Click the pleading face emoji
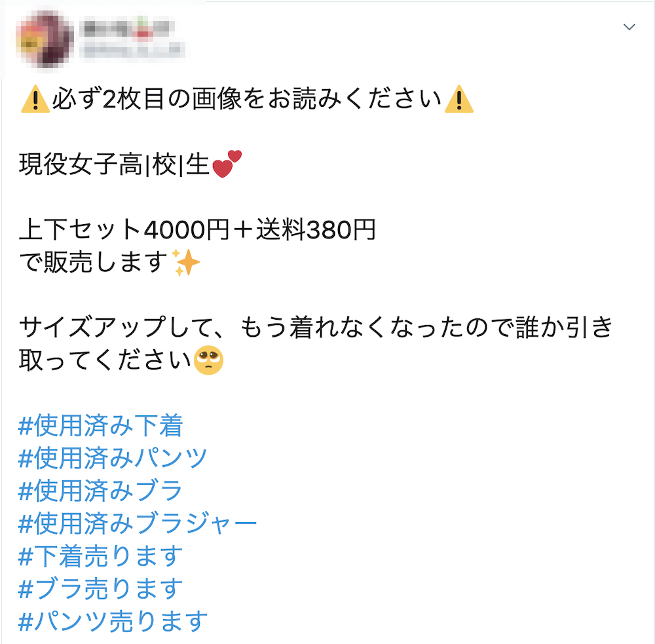Image resolution: width=655 pixels, height=644 pixels. coord(208,360)
